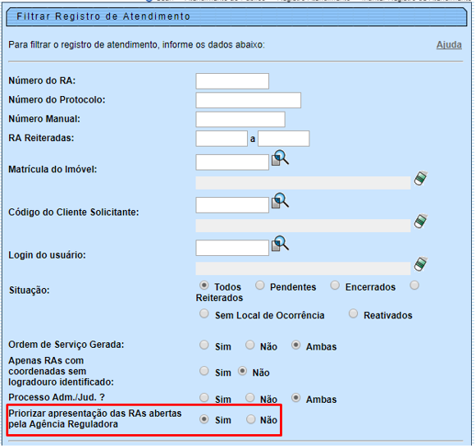This screenshot has height=448, width=476.
Task: Select Reativados radio option
Action: [x=353, y=313]
